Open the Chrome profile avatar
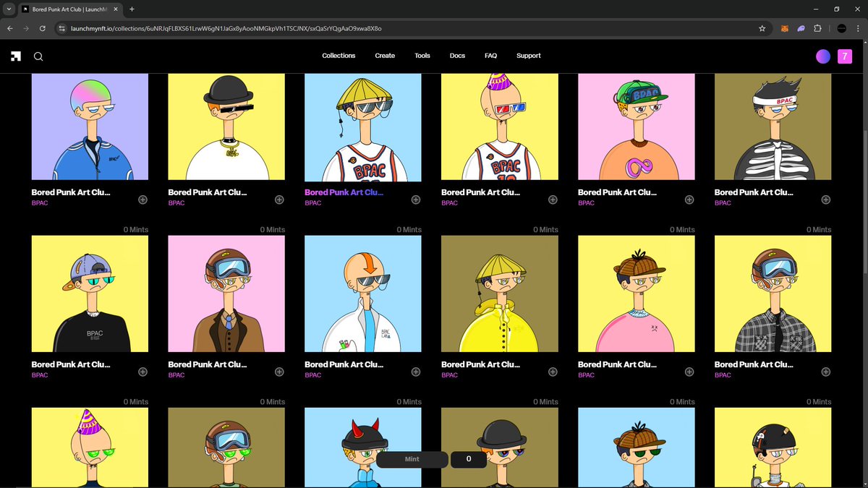 pos(841,28)
